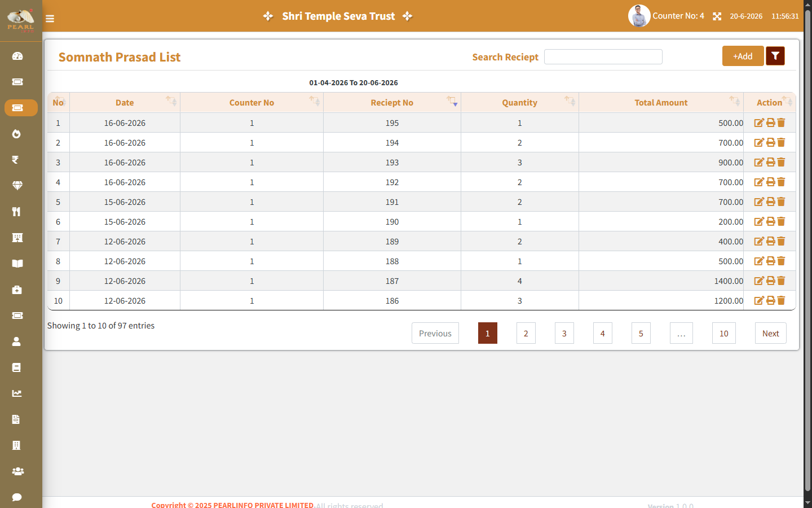
Task: Click the Pearl logo in sidebar
Action: point(21,20)
